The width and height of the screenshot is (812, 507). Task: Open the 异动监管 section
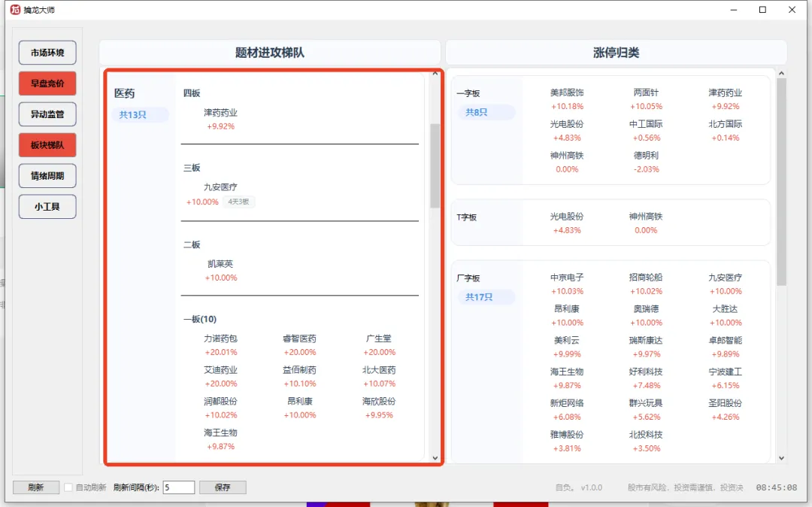[x=47, y=114]
